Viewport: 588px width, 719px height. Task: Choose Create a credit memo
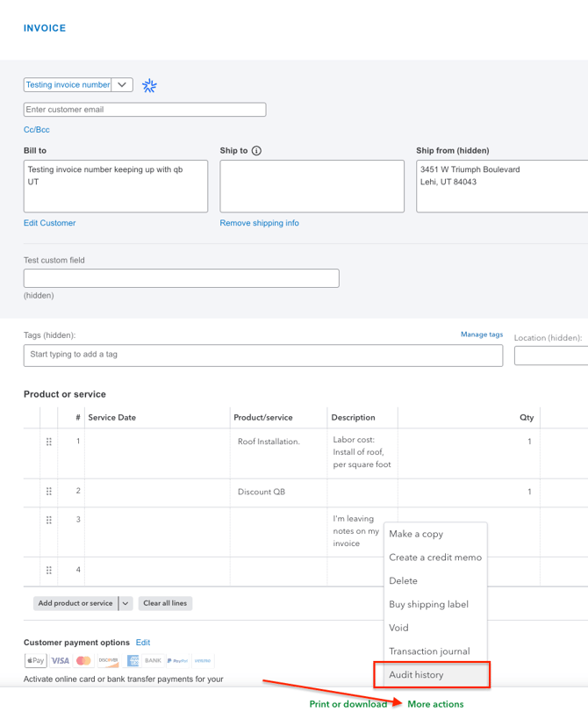(x=435, y=557)
